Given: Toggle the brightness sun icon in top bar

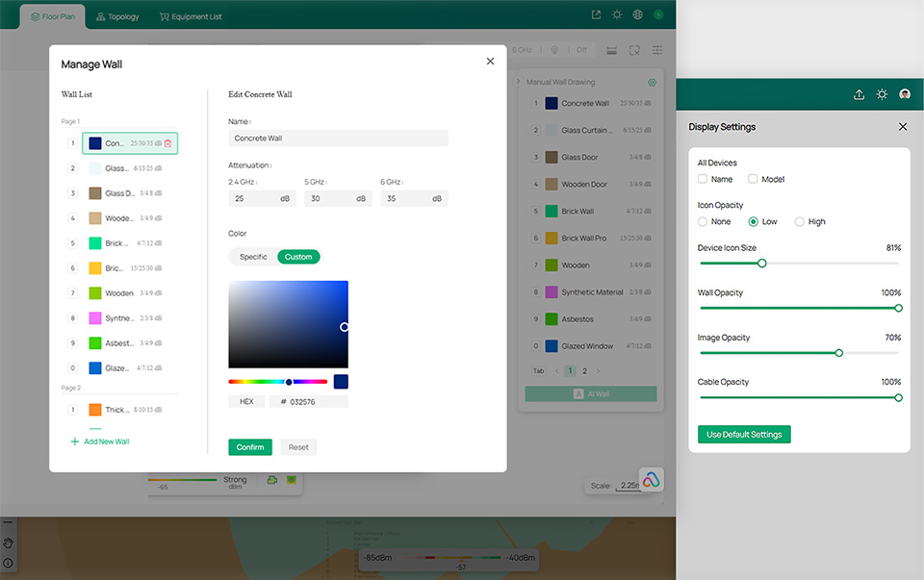Looking at the screenshot, I should (x=617, y=14).
